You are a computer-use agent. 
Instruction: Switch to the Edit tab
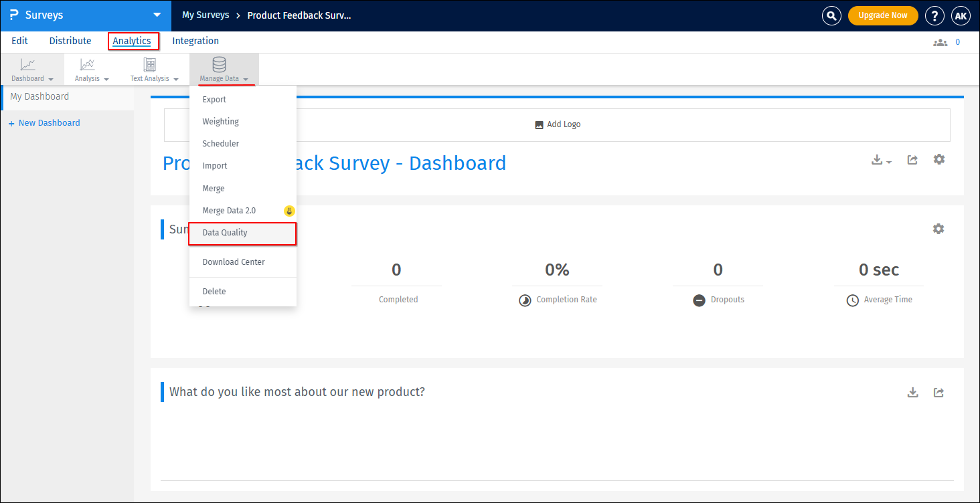pos(19,41)
